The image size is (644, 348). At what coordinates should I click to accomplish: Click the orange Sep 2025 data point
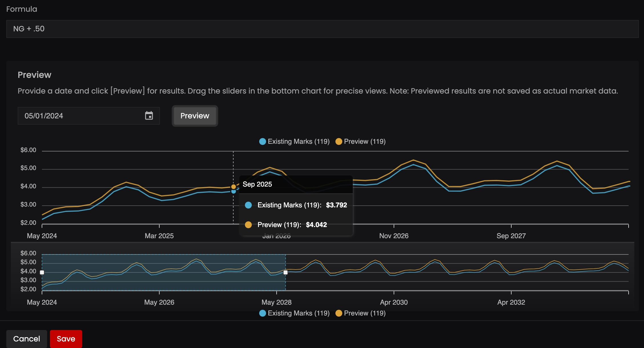(234, 187)
